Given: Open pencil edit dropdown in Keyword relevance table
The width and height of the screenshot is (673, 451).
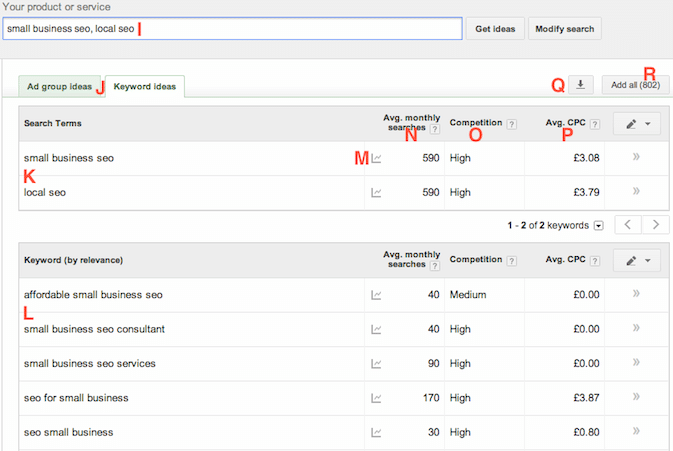Looking at the screenshot, I should click(637, 260).
